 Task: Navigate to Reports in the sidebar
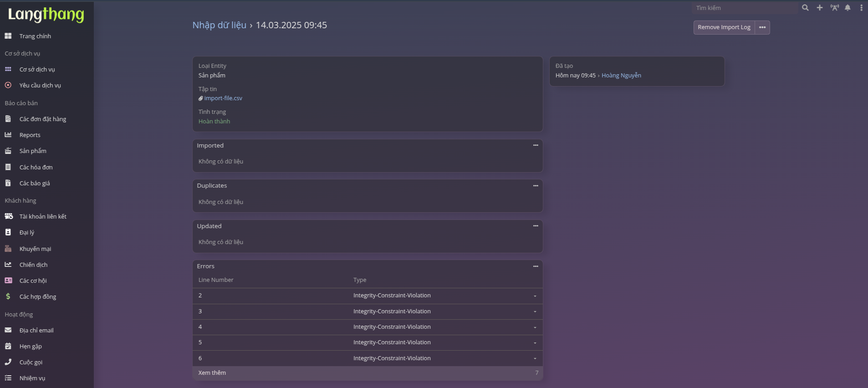pos(30,135)
